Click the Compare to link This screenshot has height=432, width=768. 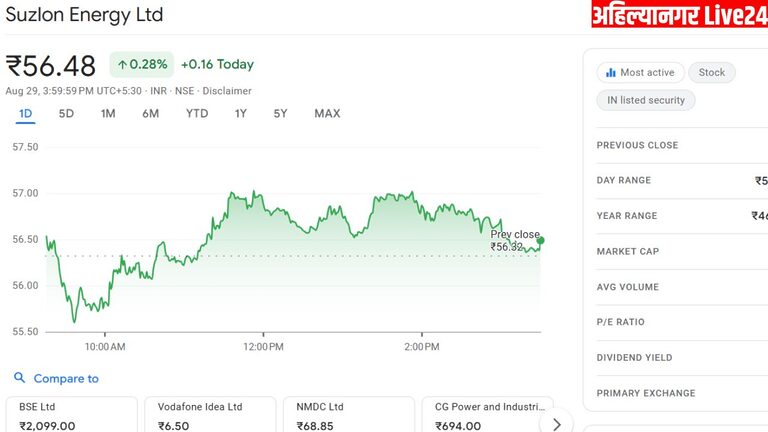[66, 379]
